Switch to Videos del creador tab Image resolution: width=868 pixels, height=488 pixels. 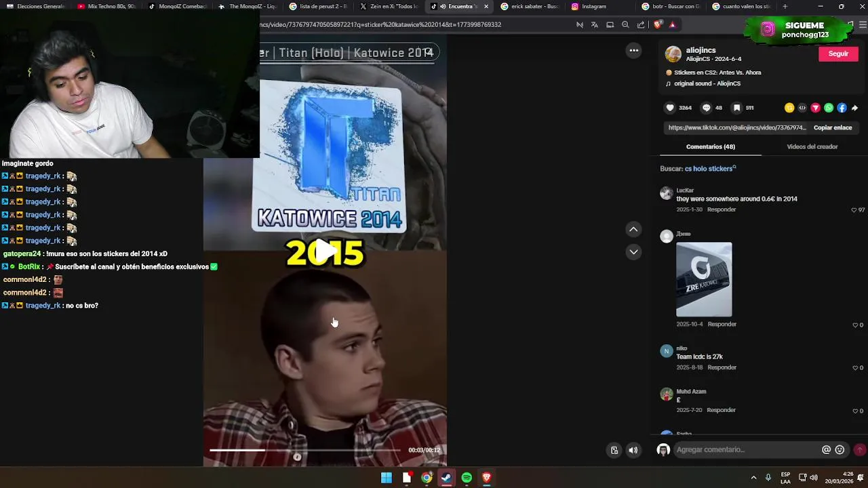(x=812, y=146)
